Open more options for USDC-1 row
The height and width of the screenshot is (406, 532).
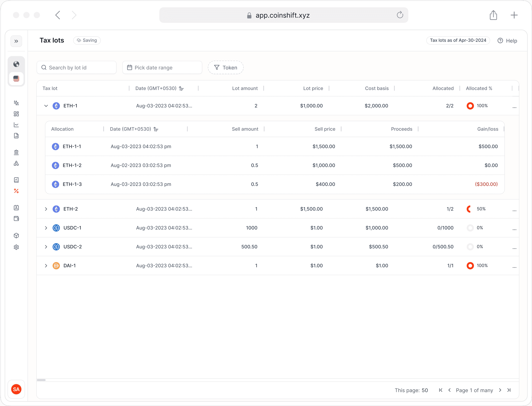pyautogui.click(x=514, y=229)
